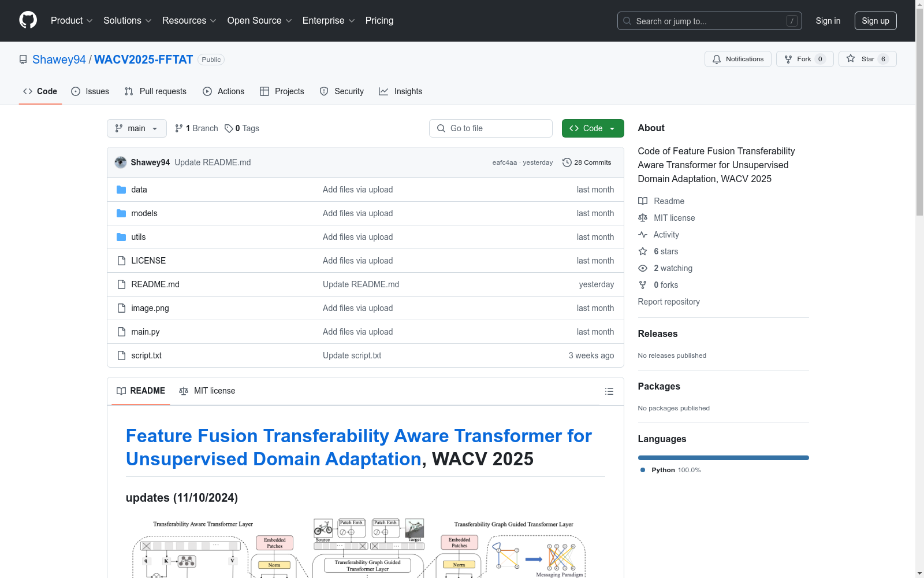Image resolution: width=924 pixels, height=578 pixels.
Task: Click the GitHub logo icon
Action: (x=28, y=20)
